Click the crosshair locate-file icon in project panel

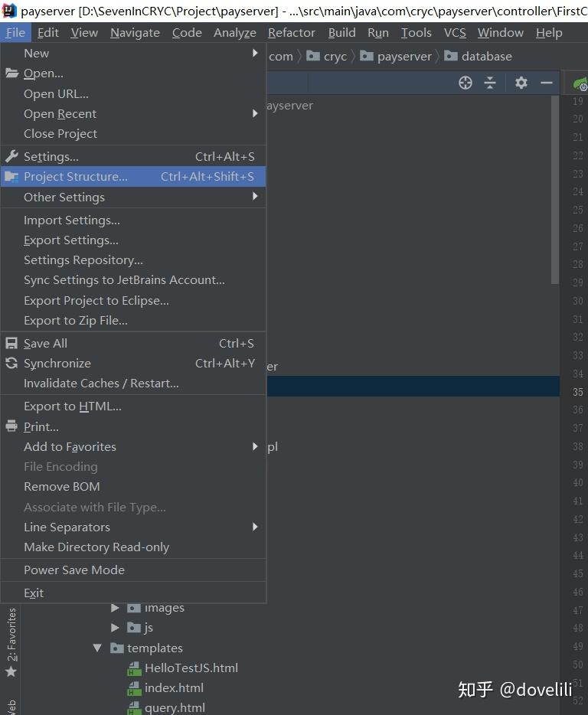tap(465, 83)
